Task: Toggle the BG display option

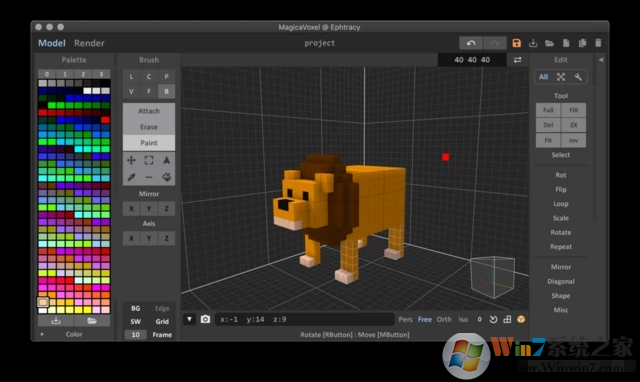Action: click(136, 309)
